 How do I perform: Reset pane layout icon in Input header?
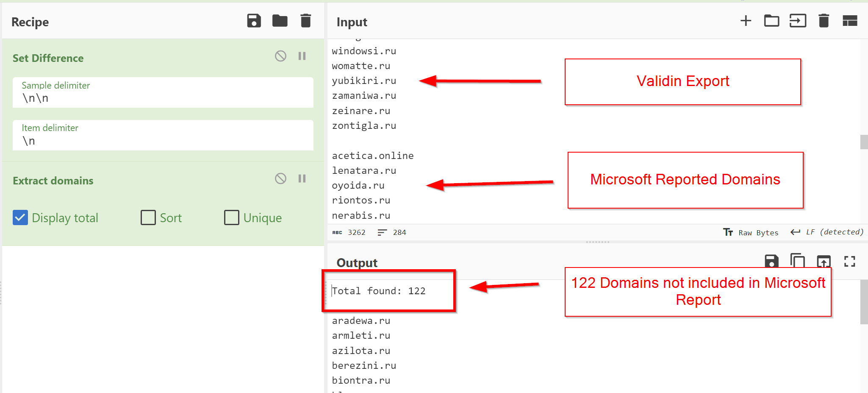[x=850, y=21]
